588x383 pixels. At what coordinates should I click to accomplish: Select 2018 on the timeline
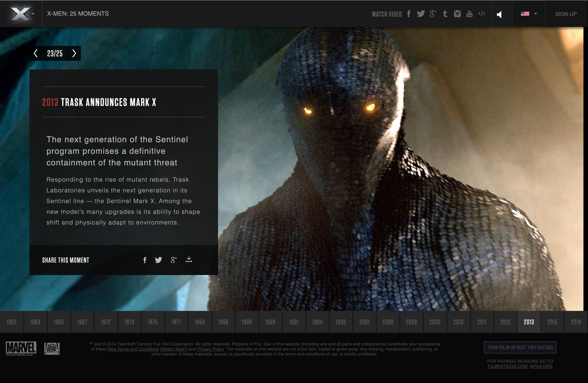pyautogui.click(x=576, y=322)
